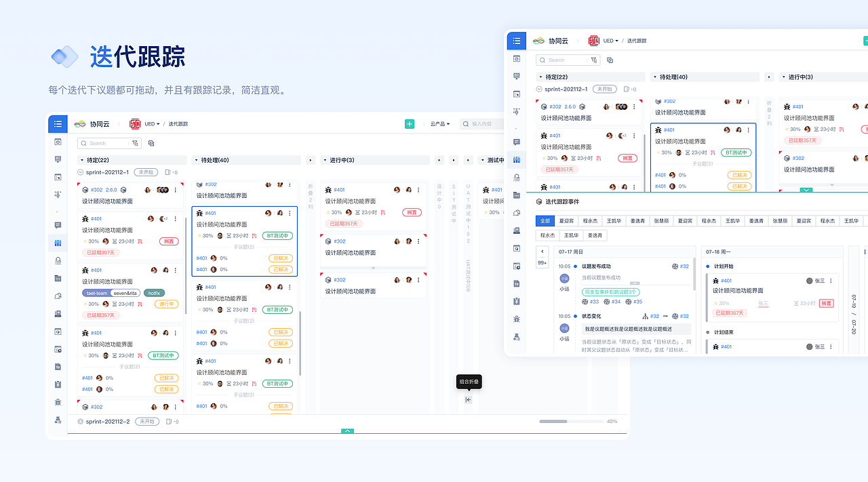The height and width of the screenshot is (482, 868).
Task: Select the active kanban board sidebar icon in back window
Action: click(x=58, y=243)
